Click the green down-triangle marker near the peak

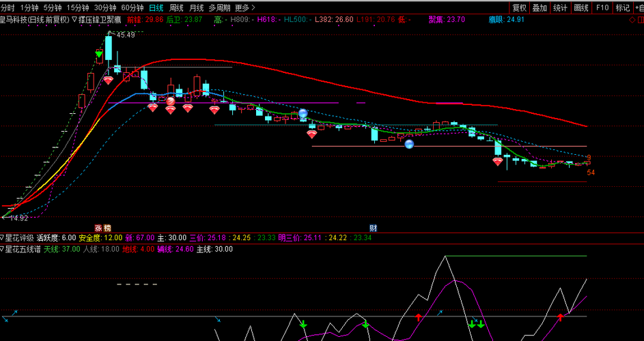[99, 54]
